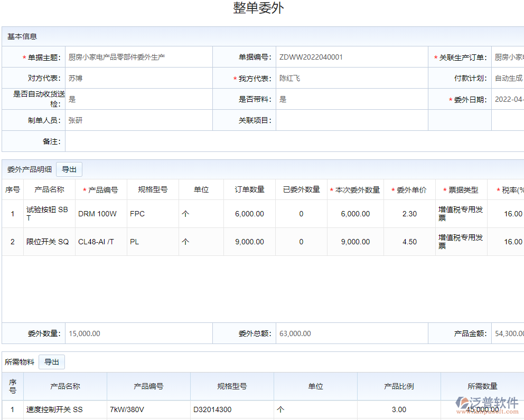The height and width of the screenshot is (420, 524).
Task: Select the 试验按钮 SBT product row
Action: pyautogui.click(x=49, y=214)
